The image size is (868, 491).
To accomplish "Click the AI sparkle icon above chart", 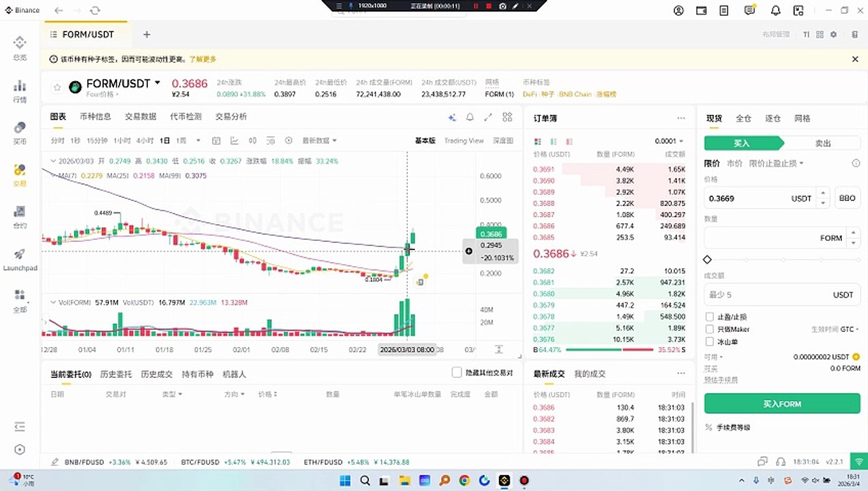I will pyautogui.click(x=452, y=117).
